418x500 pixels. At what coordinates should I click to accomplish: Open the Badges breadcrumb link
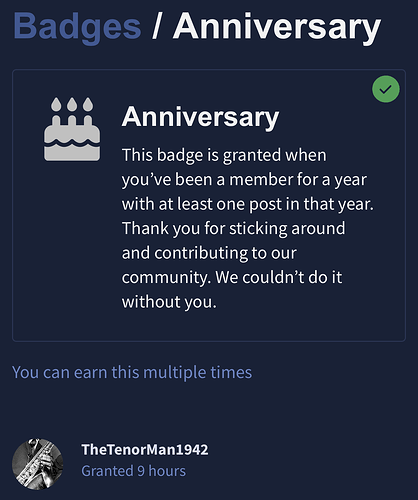click(77, 26)
